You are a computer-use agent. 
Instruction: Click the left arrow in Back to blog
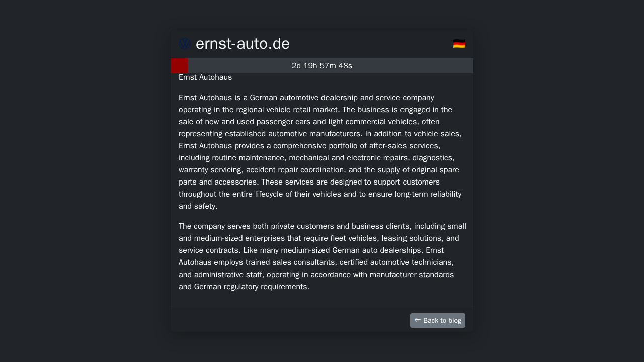tap(418, 320)
